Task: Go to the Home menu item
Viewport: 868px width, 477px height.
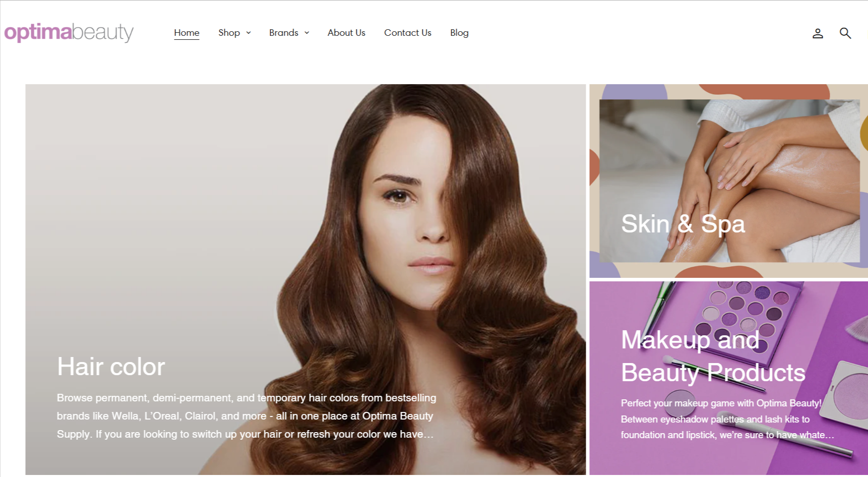Action: click(x=187, y=33)
